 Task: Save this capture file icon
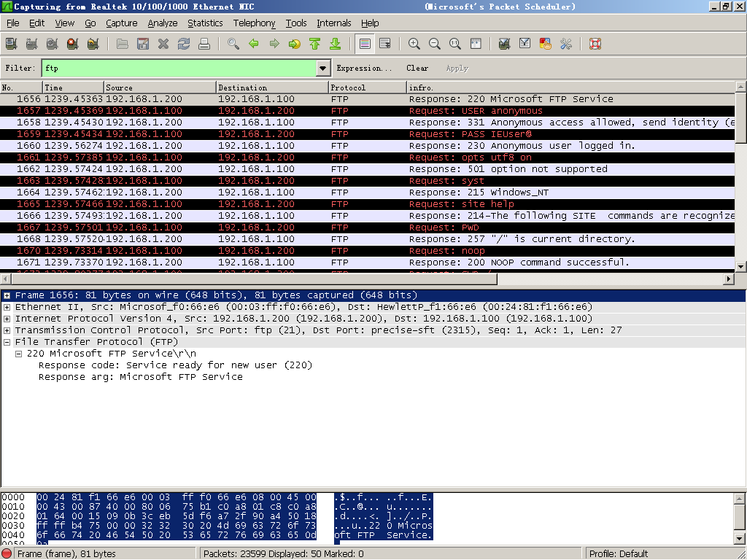pos(143,44)
